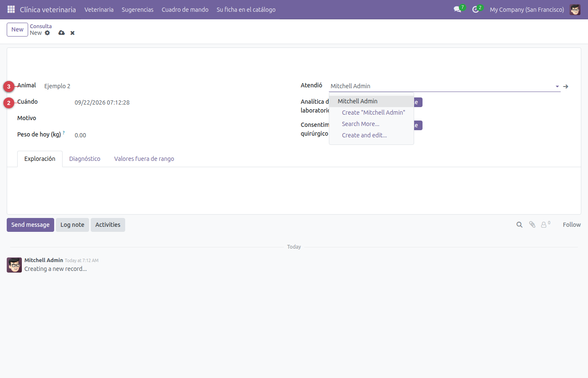The image size is (588, 378).
Task: Click the Animal field value Ejemplo 2
Action: tap(57, 86)
